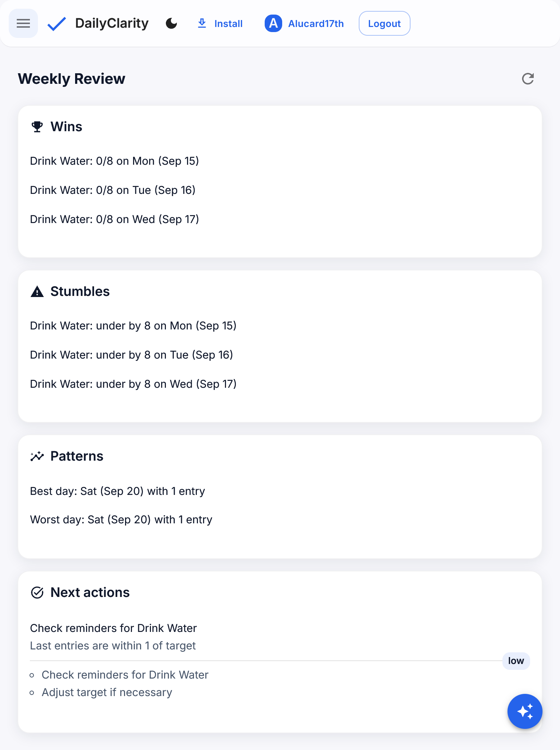
Task: Click the DailyClarity app title
Action: pos(112,24)
